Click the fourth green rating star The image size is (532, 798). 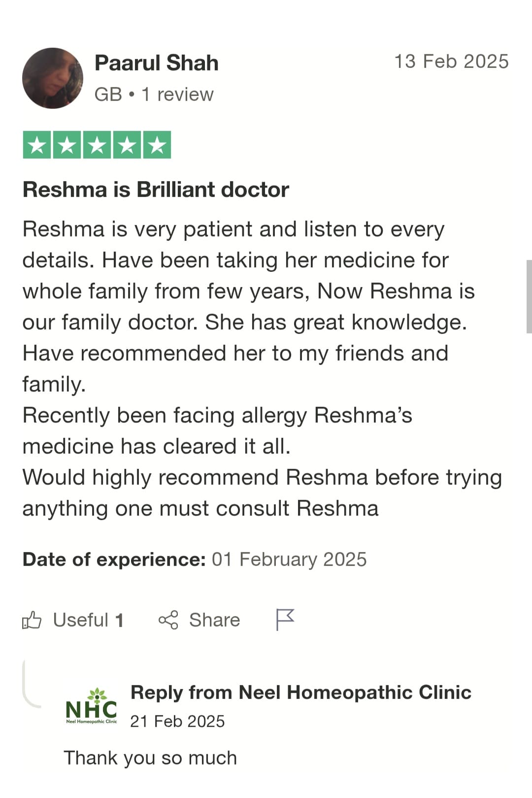click(x=127, y=145)
